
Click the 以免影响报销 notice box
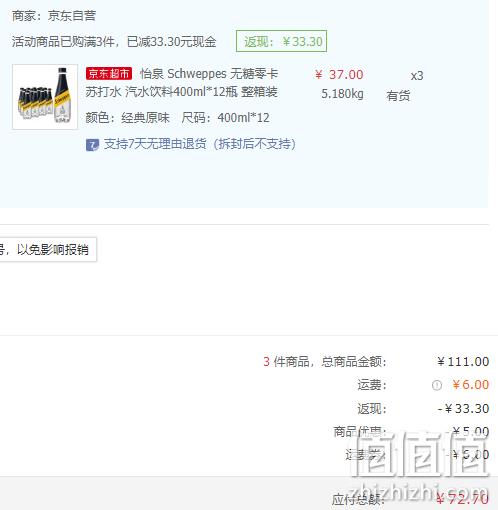(x=48, y=250)
